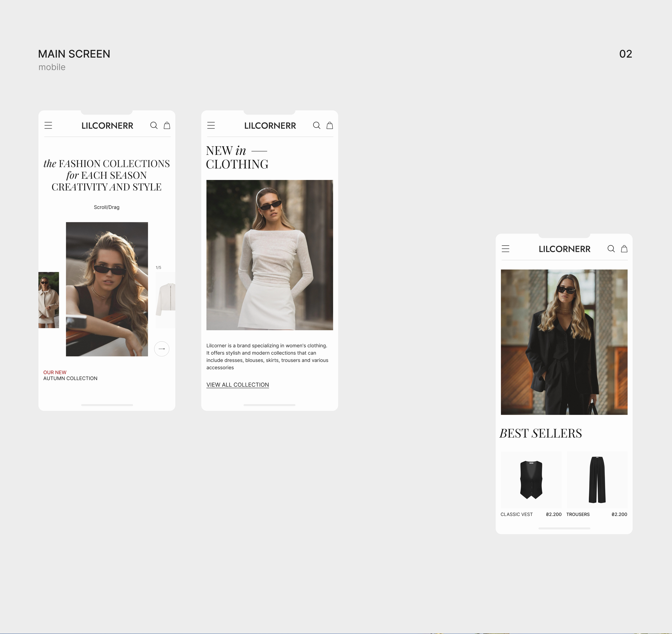Open hamburger menu in New in Clothing screen

pyautogui.click(x=211, y=125)
